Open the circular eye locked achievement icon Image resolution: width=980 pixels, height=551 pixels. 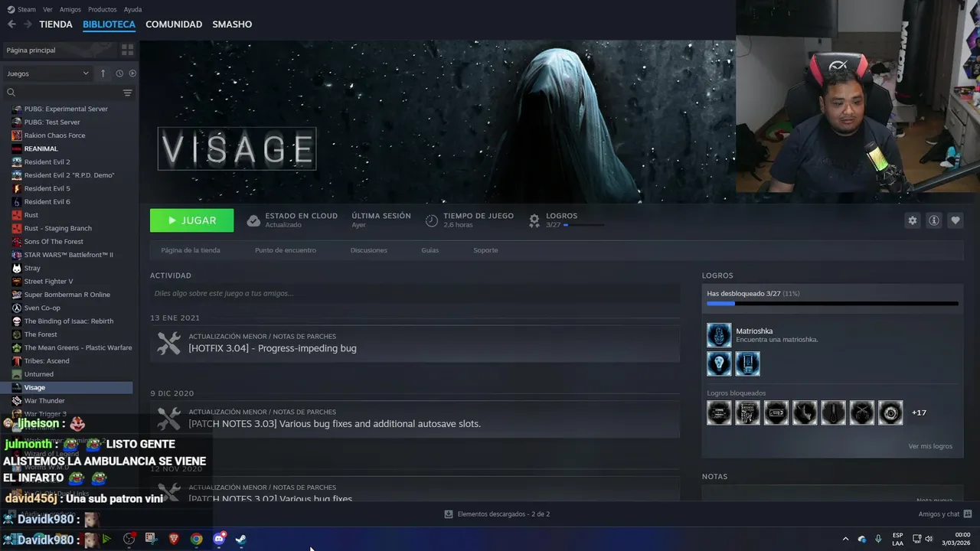(890, 412)
